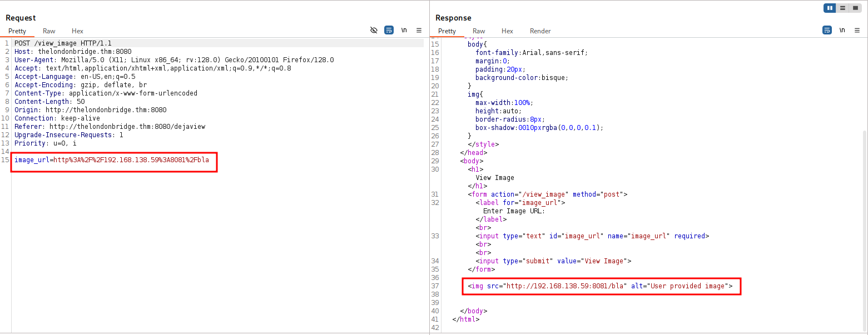
Task: Switch Response view to Raw tab
Action: (479, 31)
